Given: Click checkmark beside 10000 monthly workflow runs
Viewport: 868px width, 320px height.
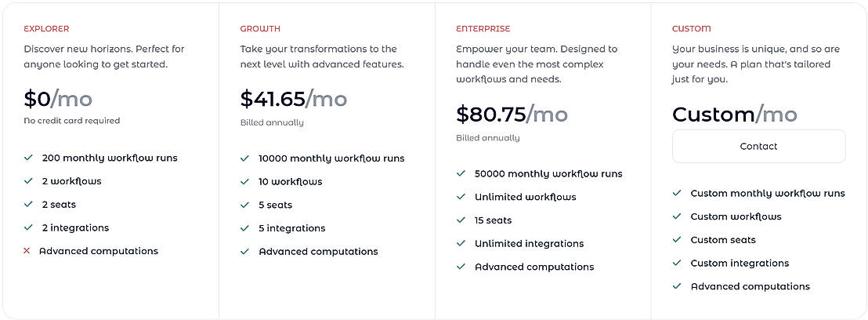Looking at the screenshot, I should (244, 158).
